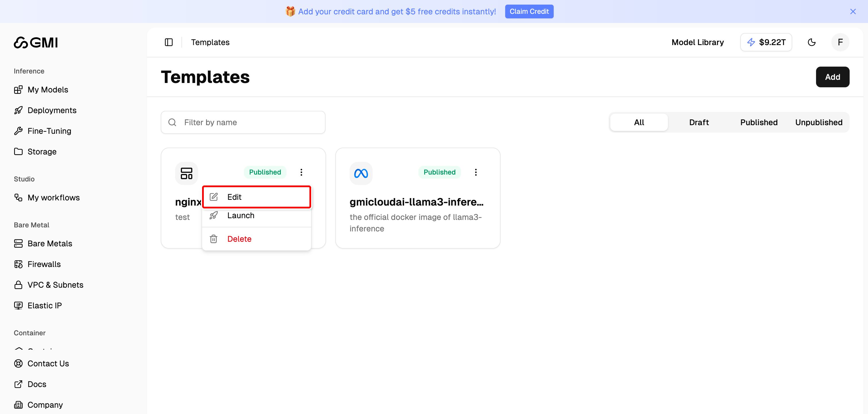Click the Meta logo template icon
Image resolution: width=868 pixels, height=414 pixels.
(361, 173)
